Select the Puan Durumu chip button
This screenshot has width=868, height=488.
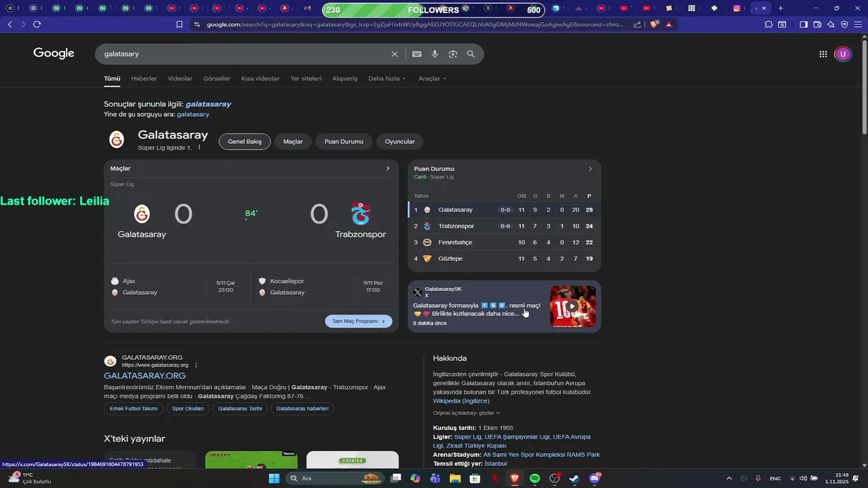click(344, 142)
